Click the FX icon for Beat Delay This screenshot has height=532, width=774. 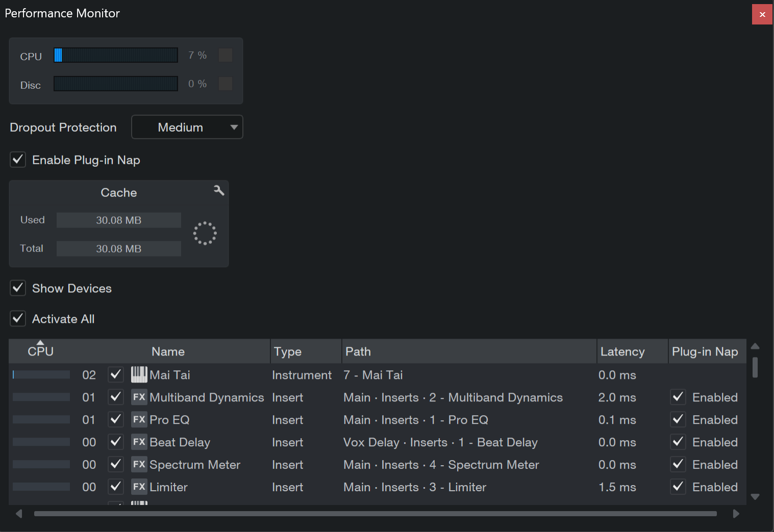point(139,442)
